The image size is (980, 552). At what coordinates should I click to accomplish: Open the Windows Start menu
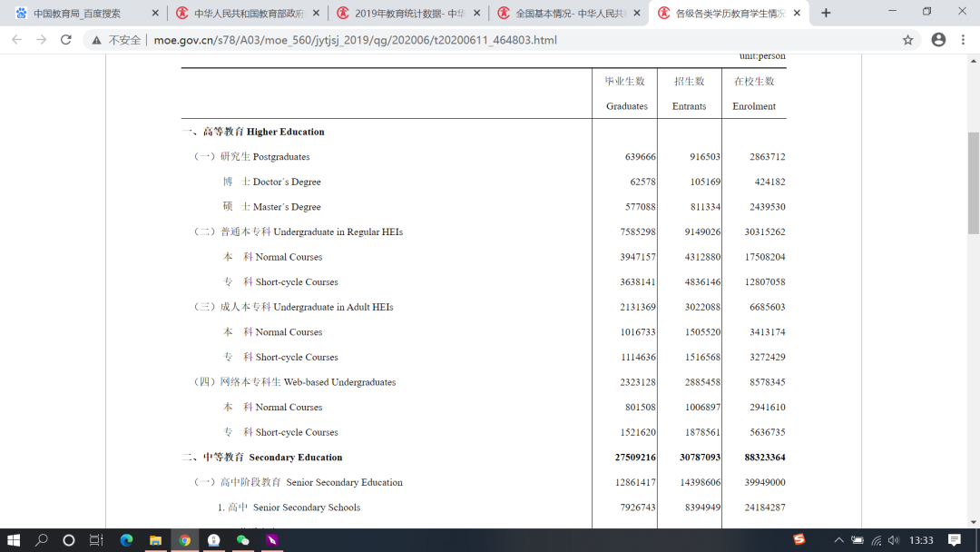[14, 540]
